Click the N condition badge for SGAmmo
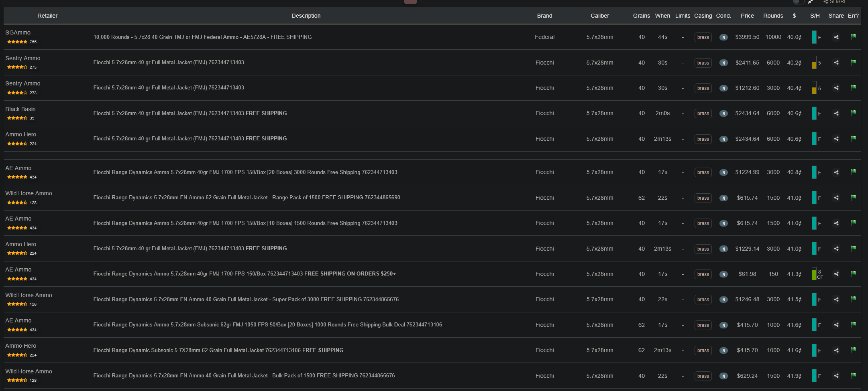Screen dimensions: 868x391 coord(723,37)
